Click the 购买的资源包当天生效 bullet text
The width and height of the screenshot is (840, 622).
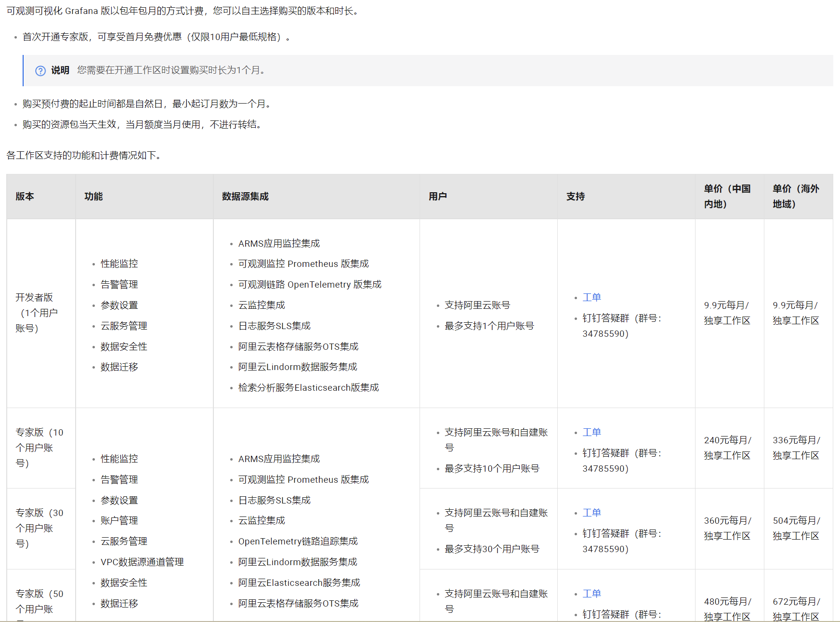click(143, 125)
